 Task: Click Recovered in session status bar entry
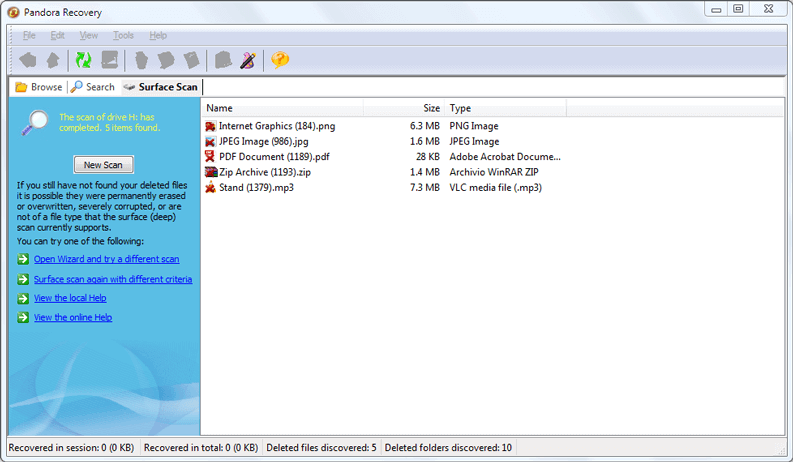click(71, 448)
